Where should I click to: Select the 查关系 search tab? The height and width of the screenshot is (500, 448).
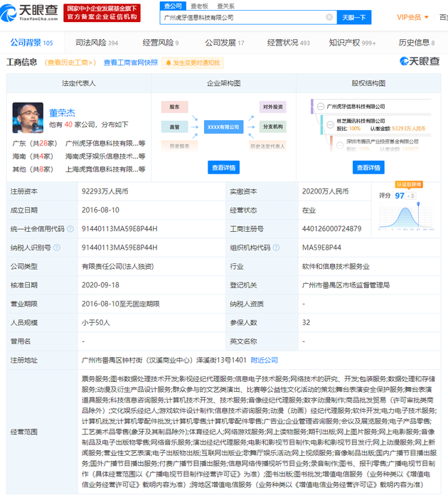click(225, 5)
